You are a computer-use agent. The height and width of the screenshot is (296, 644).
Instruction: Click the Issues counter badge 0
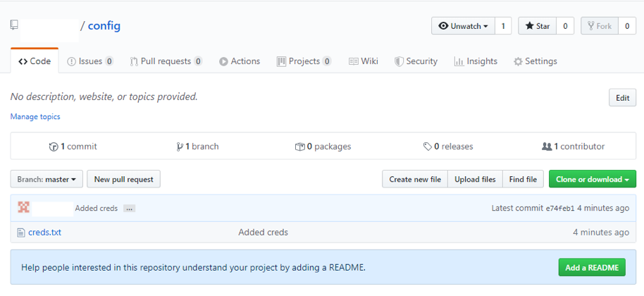click(109, 61)
